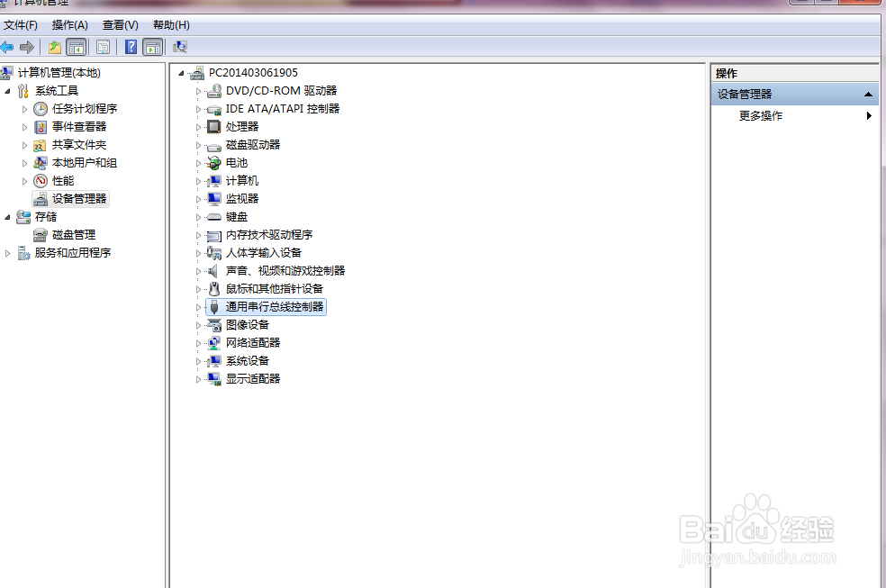Viewport: 886px width, 588px height.
Task: Click the Forward arrow toolbar button
Action: click(x=26, y=47)
